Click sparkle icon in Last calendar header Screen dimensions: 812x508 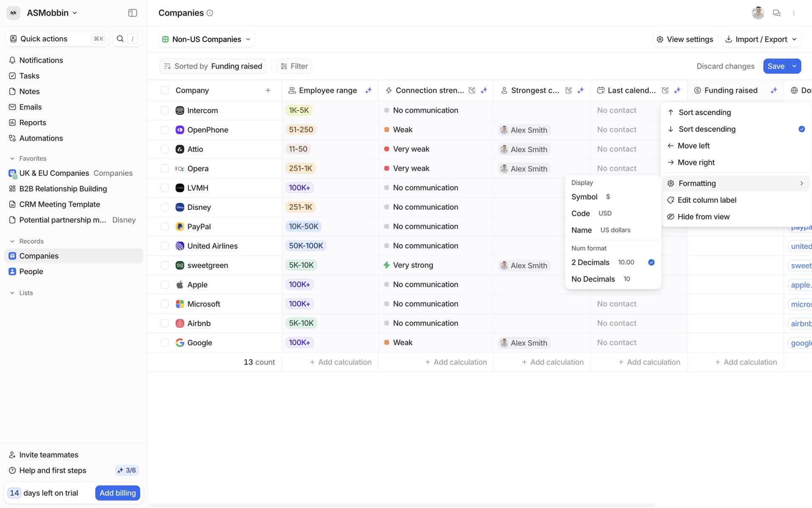point(677,90)
